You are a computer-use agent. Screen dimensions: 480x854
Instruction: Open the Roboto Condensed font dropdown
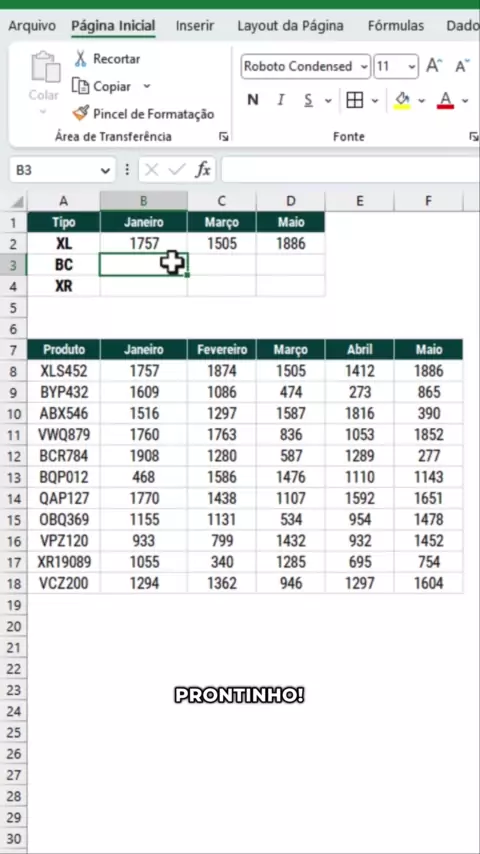tap(364, 67)
